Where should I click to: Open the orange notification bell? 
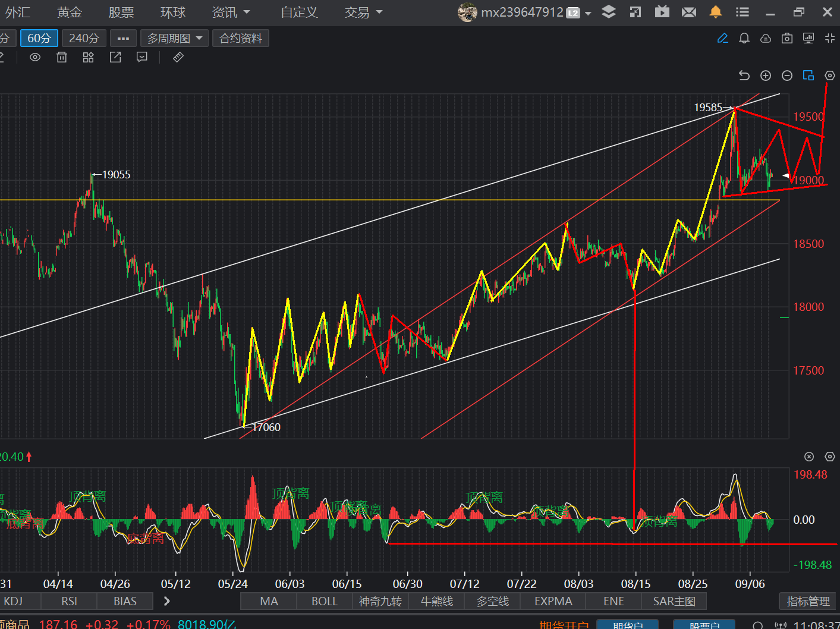tap(716, 12)
